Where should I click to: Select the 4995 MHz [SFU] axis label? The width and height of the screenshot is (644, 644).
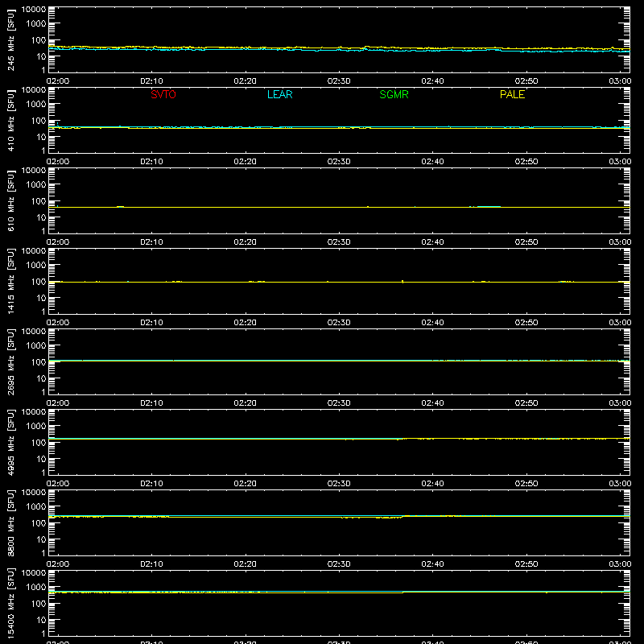10,442
